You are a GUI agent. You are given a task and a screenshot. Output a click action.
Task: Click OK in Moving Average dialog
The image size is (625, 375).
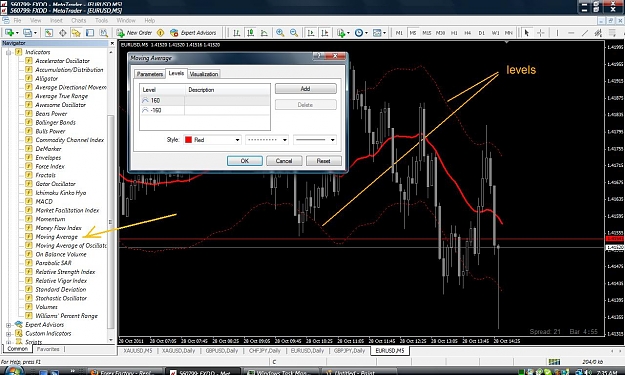pyautogui.click(x=245, y=161)
